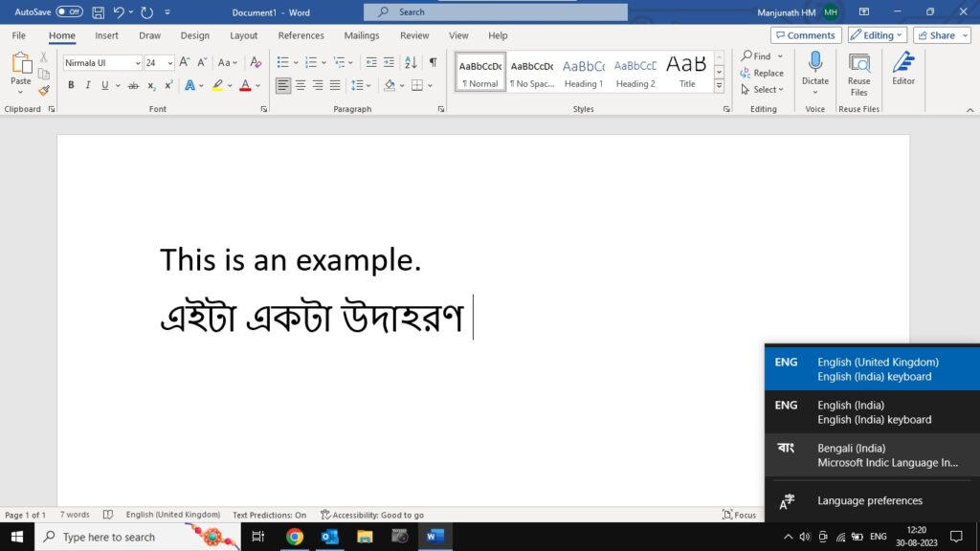The width and height of the screenshot is (980, 551).
Task: Toggle the AutoSave switch
Action: 69,11
